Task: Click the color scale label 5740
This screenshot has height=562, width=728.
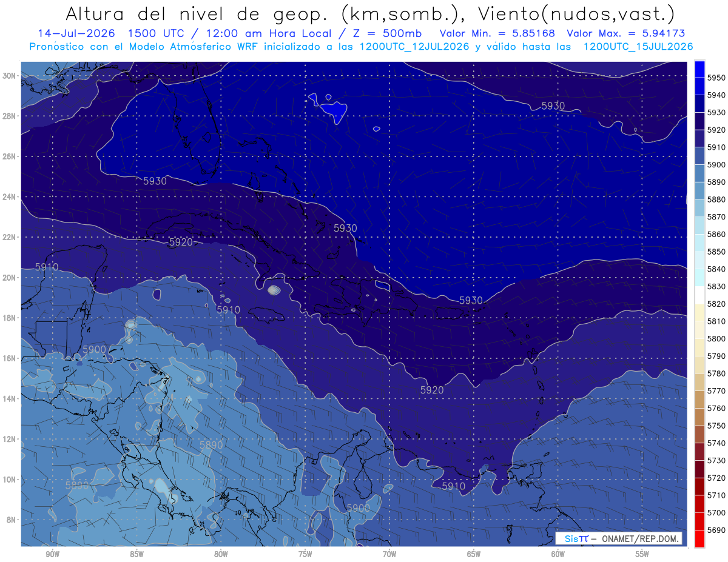Action: pyautogui.click(x=716, y=443)
